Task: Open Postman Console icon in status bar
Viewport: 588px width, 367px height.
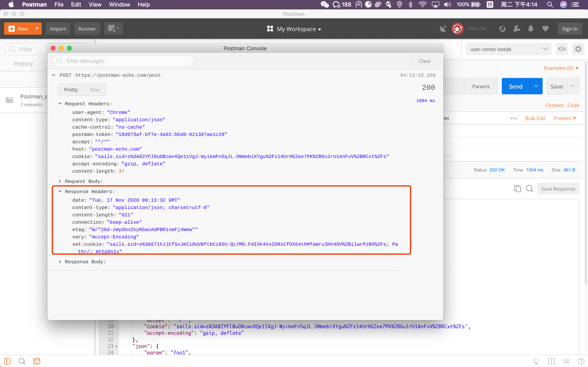Action: [x=37, y=361]
